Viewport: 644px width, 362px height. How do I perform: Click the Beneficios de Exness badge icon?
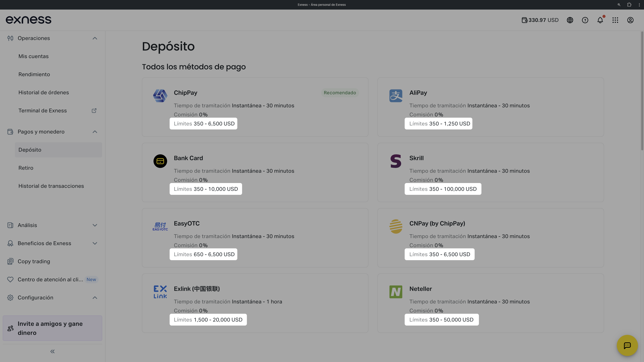(x=10, y=243)
